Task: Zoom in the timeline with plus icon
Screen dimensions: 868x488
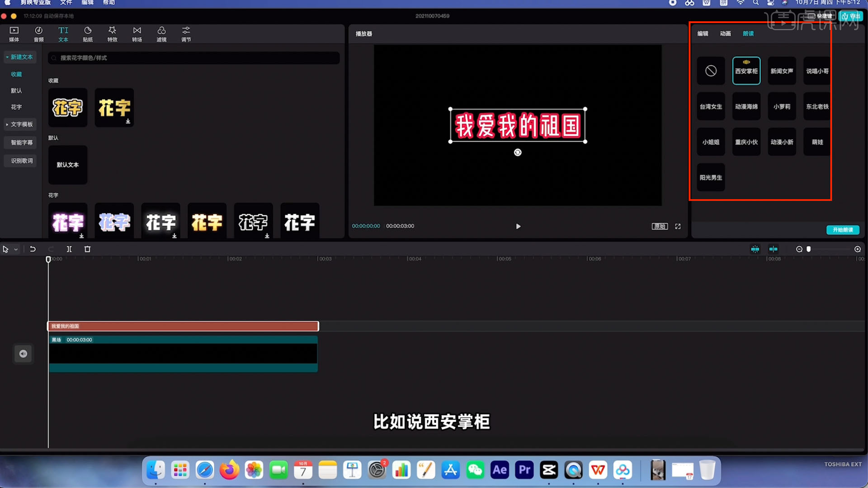Action: click(857, 249)
